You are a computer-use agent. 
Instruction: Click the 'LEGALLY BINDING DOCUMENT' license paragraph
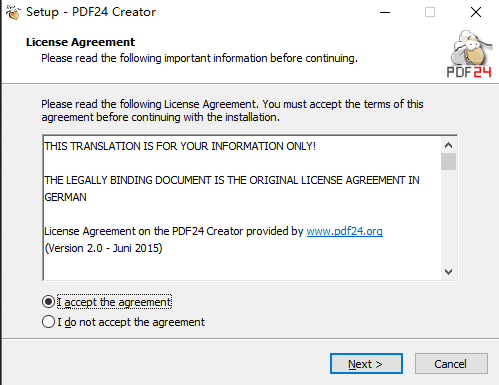(x=232, y=188)
